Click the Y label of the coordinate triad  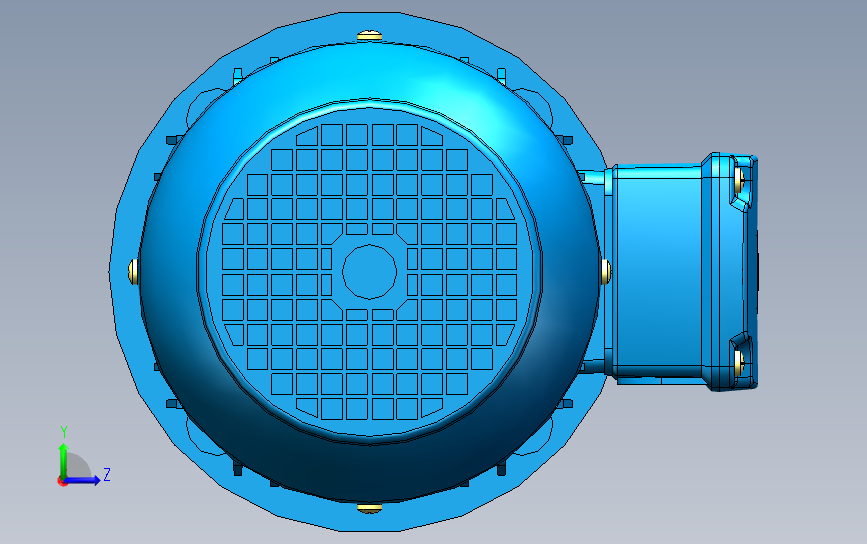coord(64,432)
